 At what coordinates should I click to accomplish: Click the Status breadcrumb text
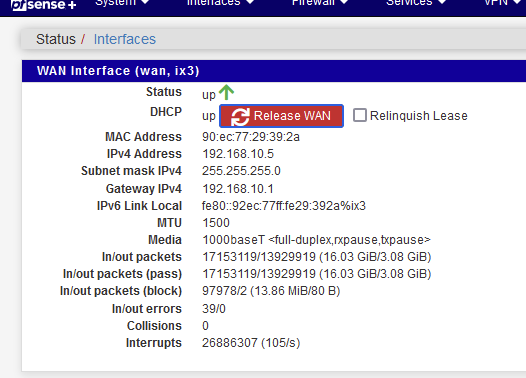(56, 39)
